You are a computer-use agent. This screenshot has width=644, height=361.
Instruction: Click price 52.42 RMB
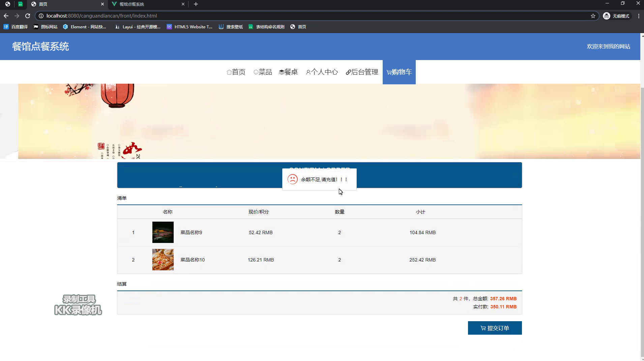coord(261,232)
